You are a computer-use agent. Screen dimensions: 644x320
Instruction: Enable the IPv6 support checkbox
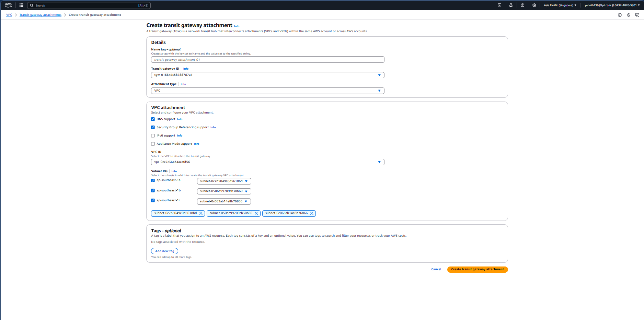coord(153,136)
